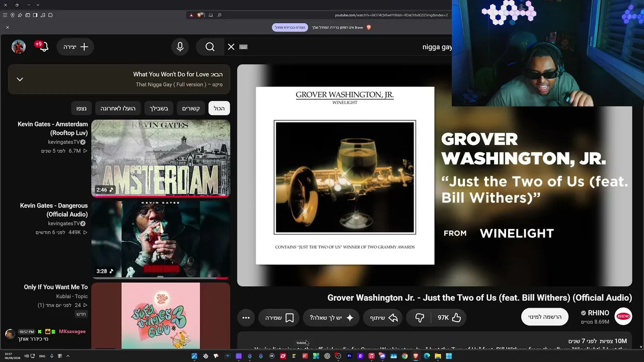Select the הכול filter chip
This screenshot has width=644, height=362.
[x=219, y=108]
